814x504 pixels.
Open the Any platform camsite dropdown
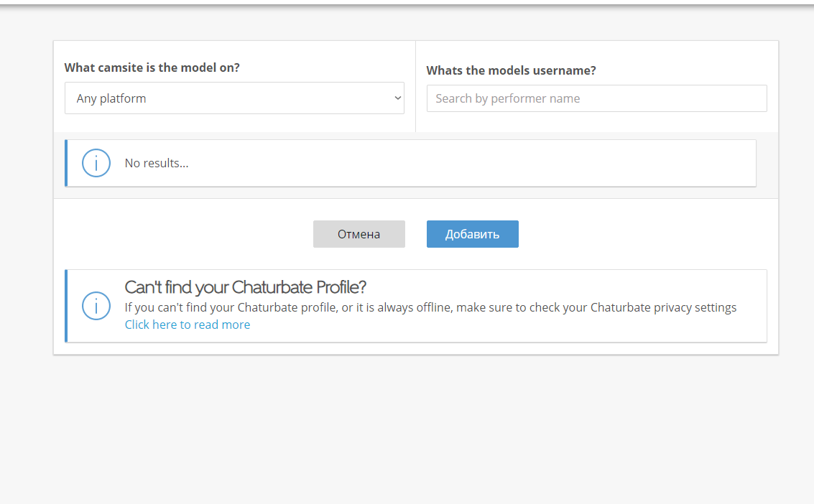click(x=234, y=98)
